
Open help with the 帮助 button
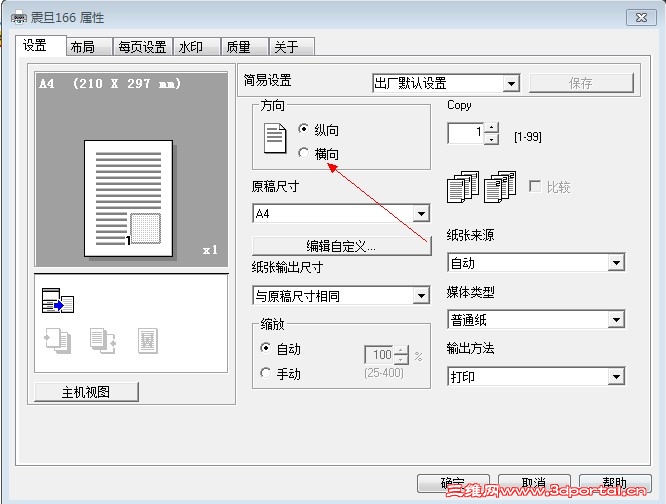pyautogui.click(x=615, y=484)
